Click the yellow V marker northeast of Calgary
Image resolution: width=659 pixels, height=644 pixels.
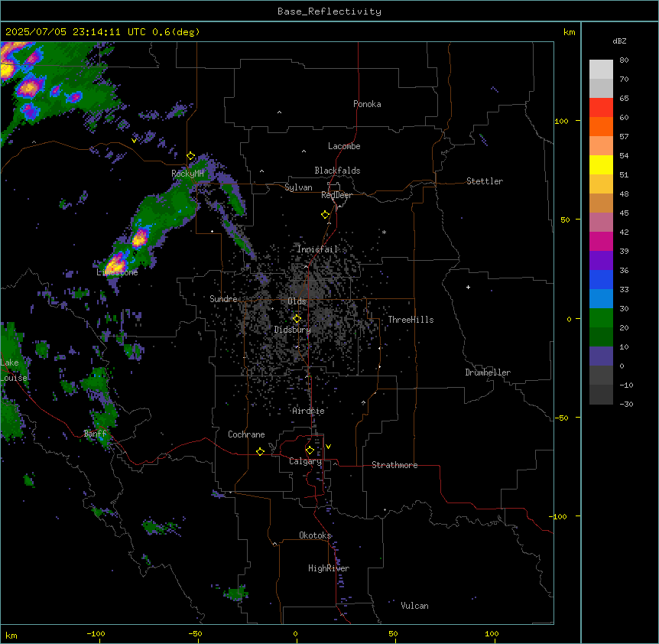[328, 447]
